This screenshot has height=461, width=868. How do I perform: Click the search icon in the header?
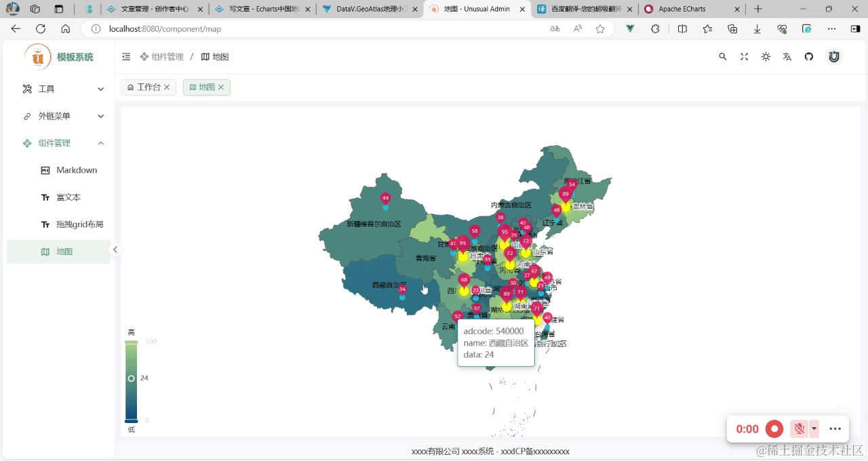click(x=723, y=57)
